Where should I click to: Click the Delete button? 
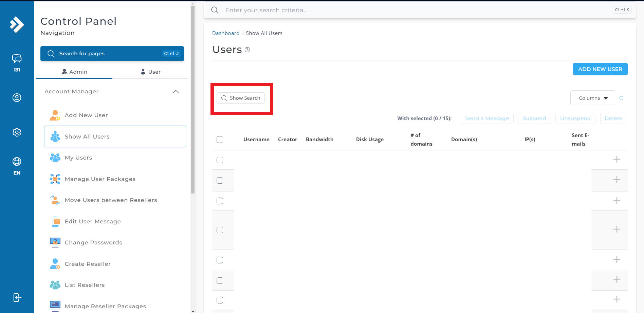pos(613,118)
